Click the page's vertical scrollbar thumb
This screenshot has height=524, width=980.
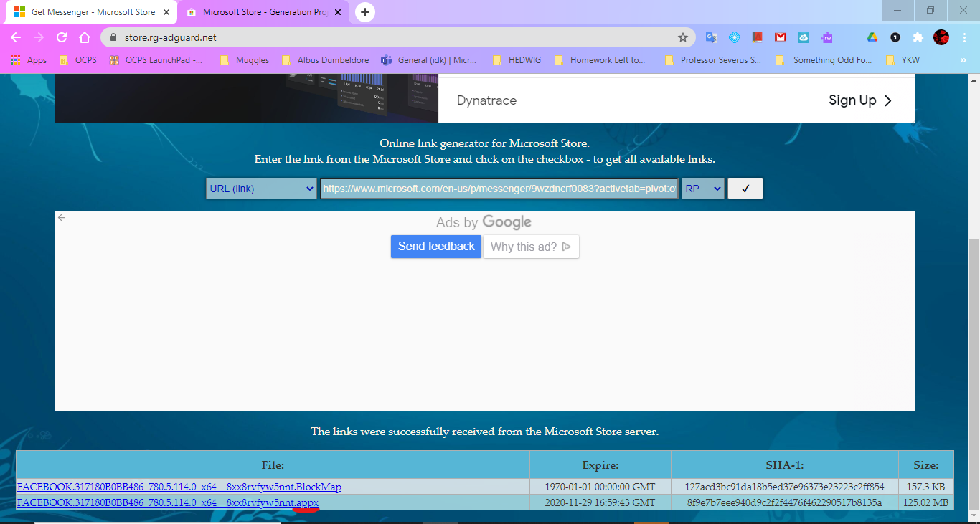974,373
